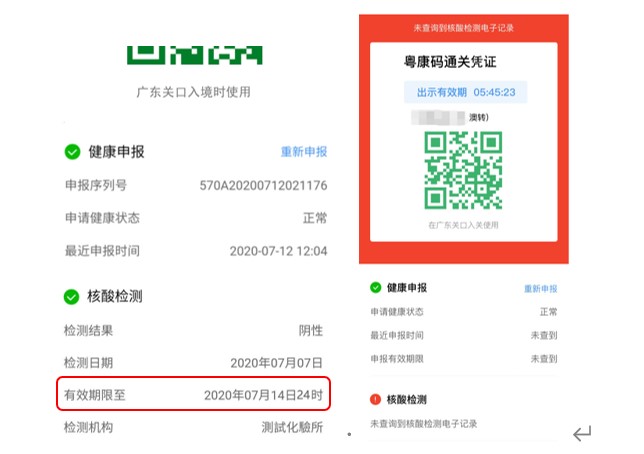Click the 健康申报 heading in left panel
The image size is (644, 454).
point(117,152)
